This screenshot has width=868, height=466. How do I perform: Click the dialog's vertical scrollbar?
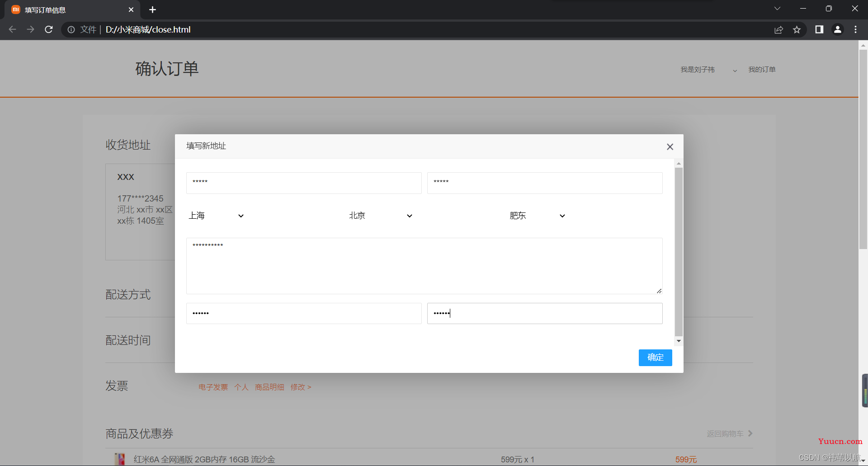coord(679,252)
